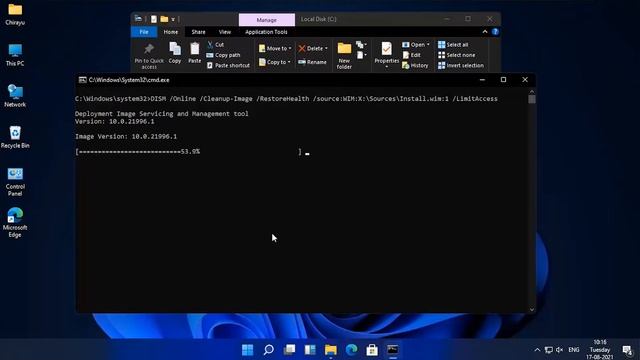Viewport: 640px width, 360px height.
Task: Click ENG language indicator
Action: pyautogui.click(x=574, y=350)
